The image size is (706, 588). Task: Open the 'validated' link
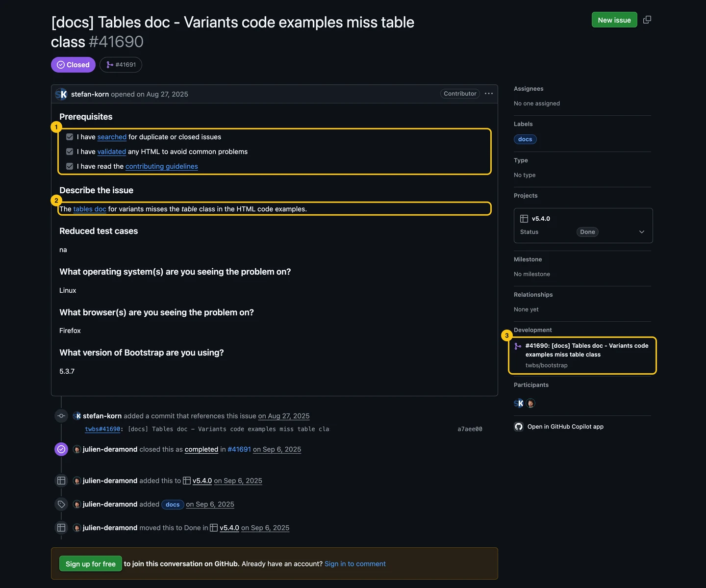coord(112,152)
